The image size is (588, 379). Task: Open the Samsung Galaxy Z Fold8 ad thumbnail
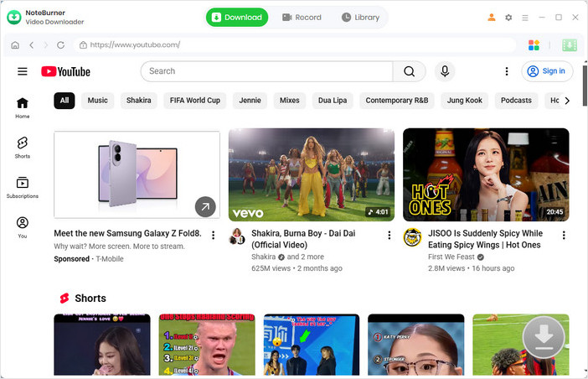(137, 175)
